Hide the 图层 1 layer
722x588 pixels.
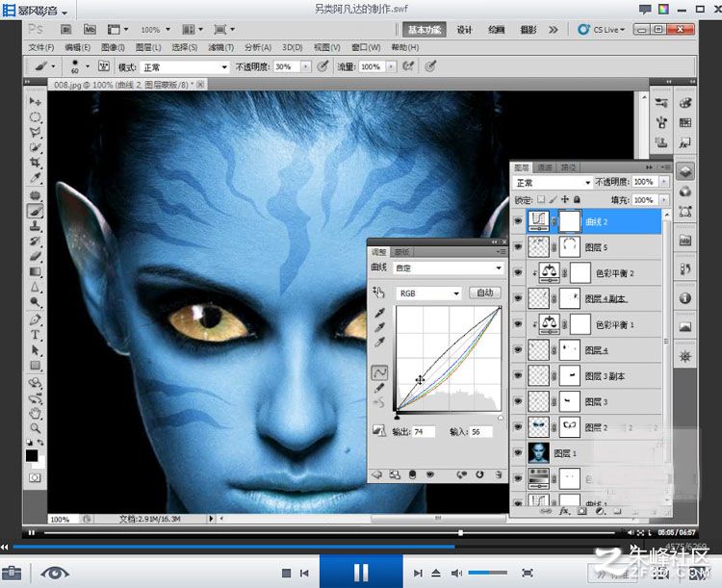click(x=518, y=453)
